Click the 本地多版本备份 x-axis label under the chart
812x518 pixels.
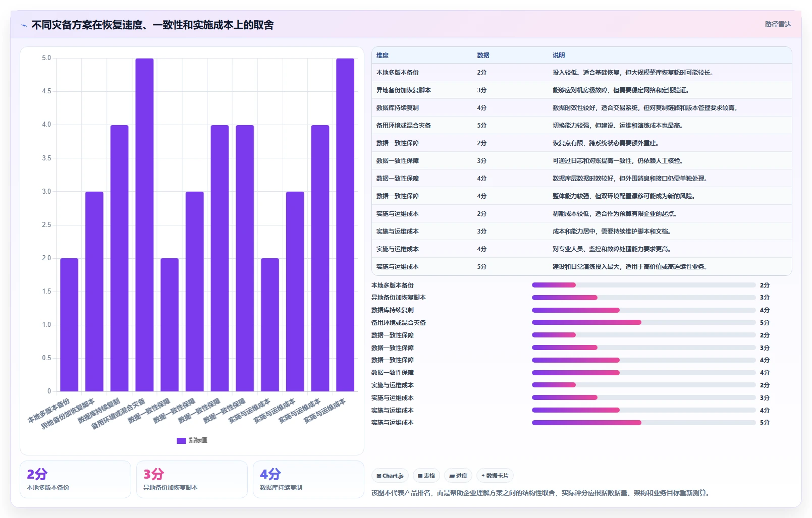click(49, 411)
